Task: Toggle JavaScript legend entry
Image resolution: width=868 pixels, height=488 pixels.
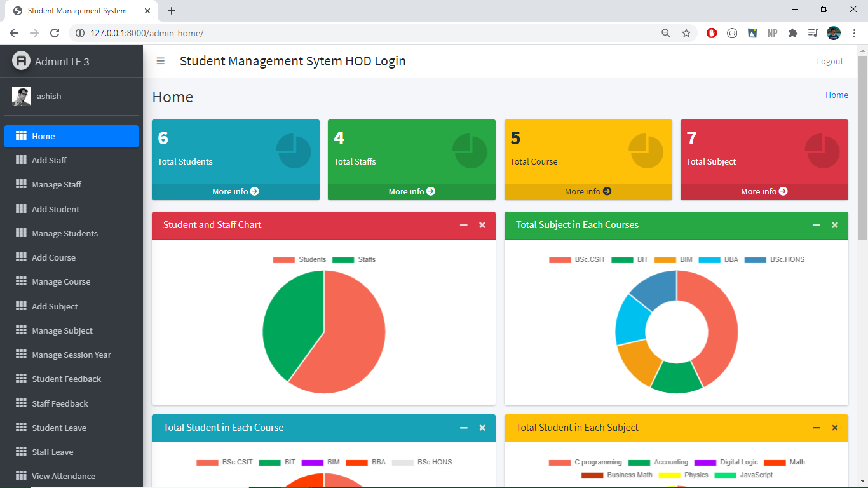Action: [x=743, y=475]
